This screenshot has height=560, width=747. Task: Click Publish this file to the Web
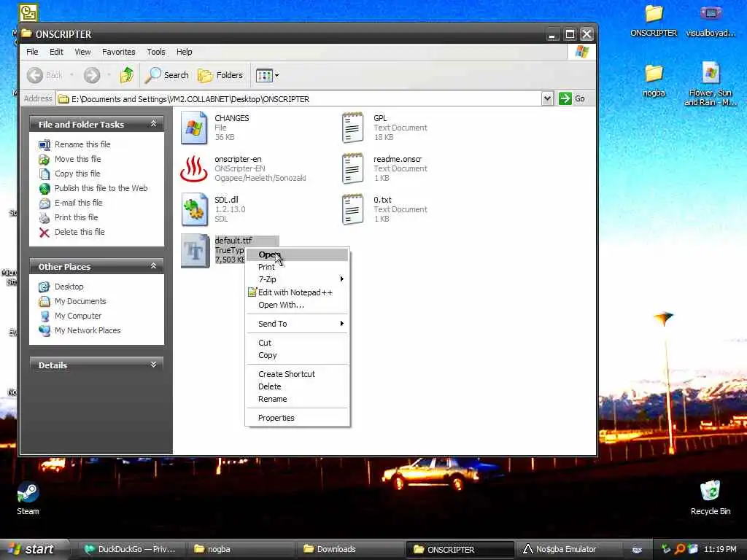pyautogui.click(x=101, y=188)
